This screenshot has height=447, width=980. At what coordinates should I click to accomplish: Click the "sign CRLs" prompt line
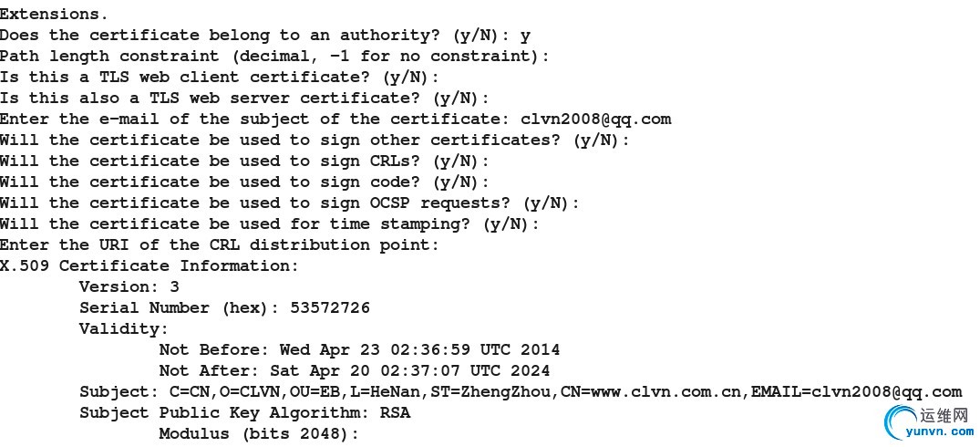[x=239, y=161]
